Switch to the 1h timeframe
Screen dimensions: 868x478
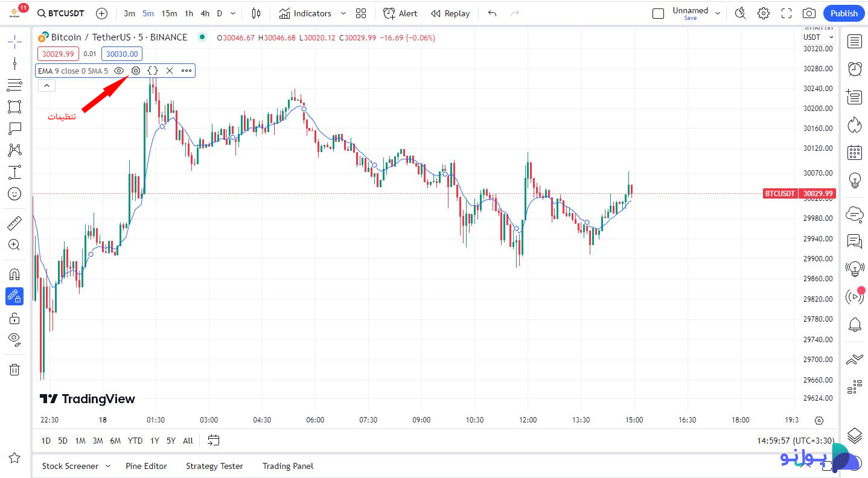tap(189, 13)
